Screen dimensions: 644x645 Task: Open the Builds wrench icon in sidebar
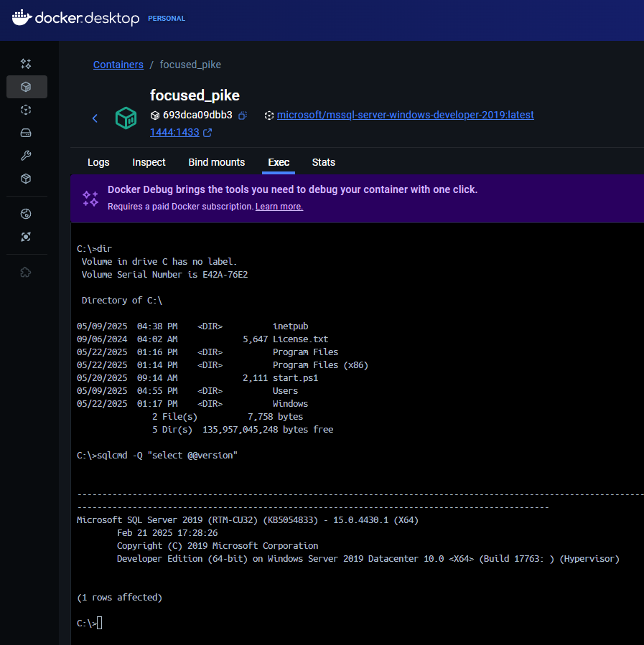pyautogui.click(x=26, y=156)
